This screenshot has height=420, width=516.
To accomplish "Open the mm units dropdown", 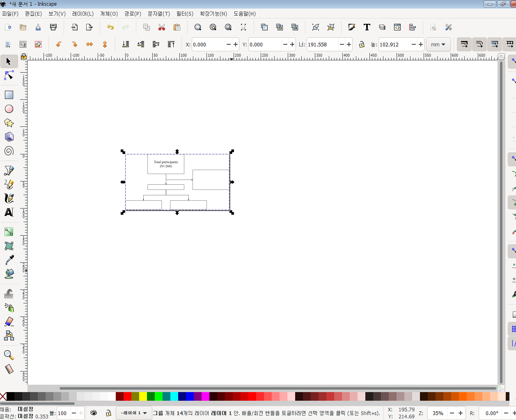I will point(438,44).
